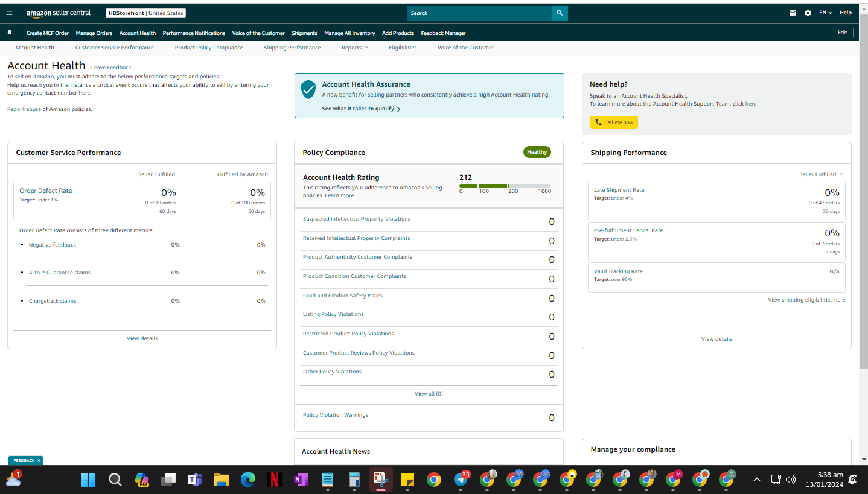Click the bookmark flag icon
Viewport: 868px width, 494px height.
(10, 33)
